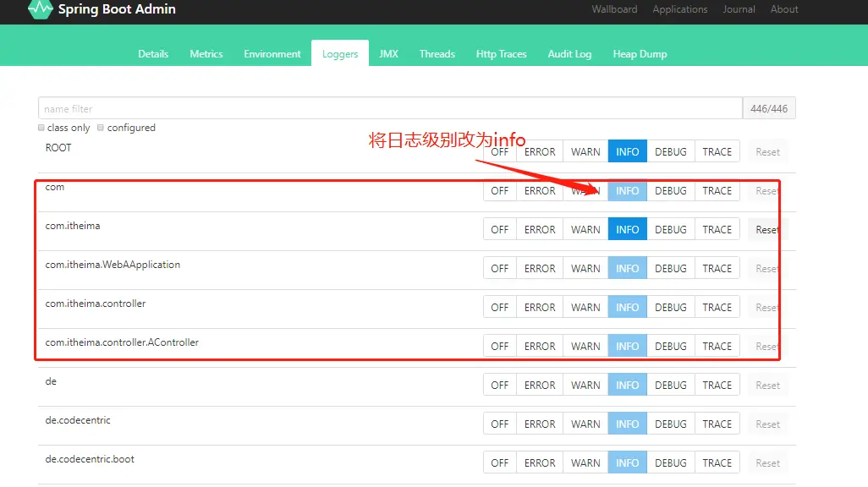Screen dimensions: 868x487
Task: Reset the de.codecentric.boot logger level
Action: click(767, 462)
